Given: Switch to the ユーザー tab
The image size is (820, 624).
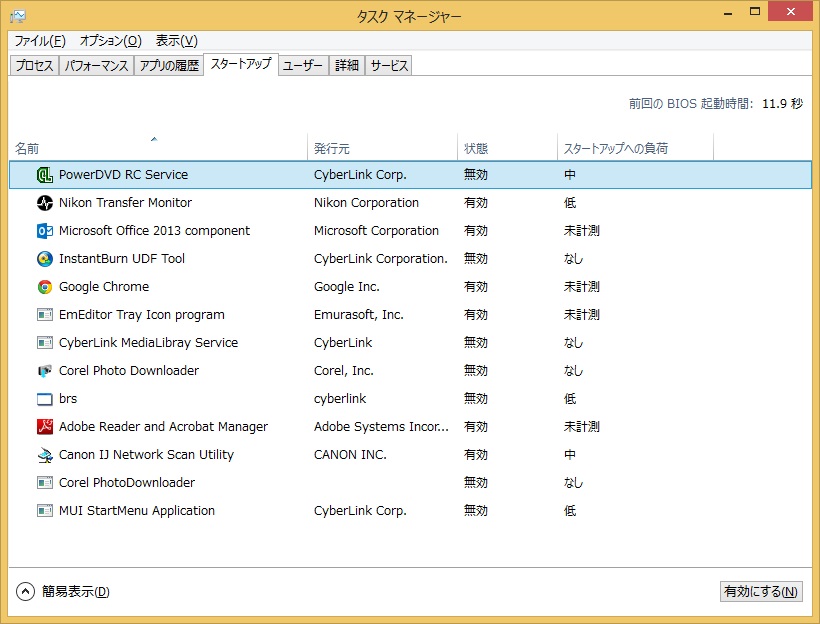Looking at the screenshot, I should pos(303,65).
